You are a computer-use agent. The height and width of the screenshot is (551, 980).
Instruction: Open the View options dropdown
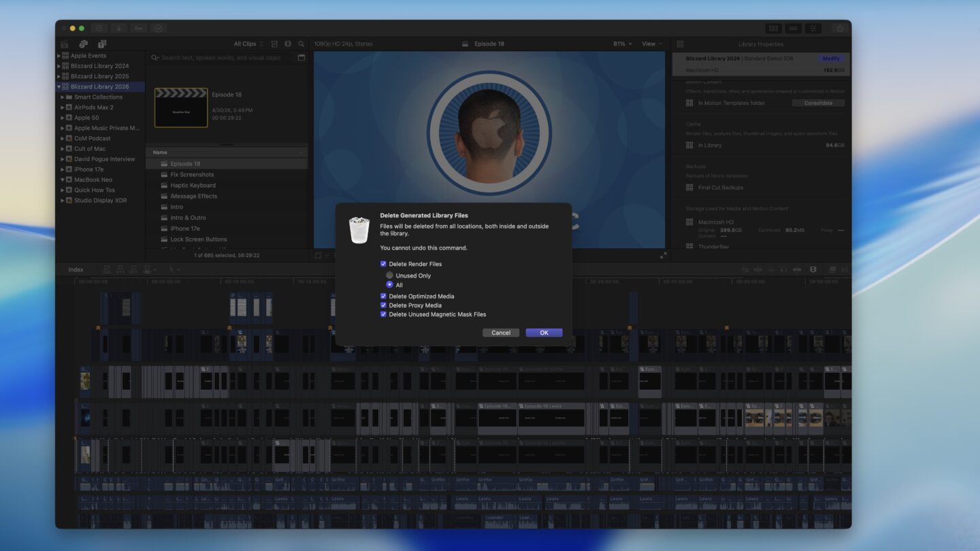(x=652, y=44)
